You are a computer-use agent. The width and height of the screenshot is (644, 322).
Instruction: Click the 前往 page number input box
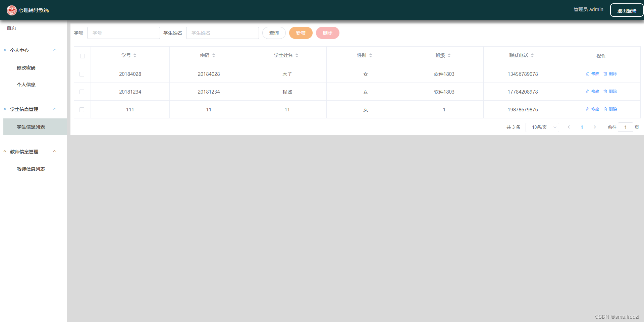625,127
